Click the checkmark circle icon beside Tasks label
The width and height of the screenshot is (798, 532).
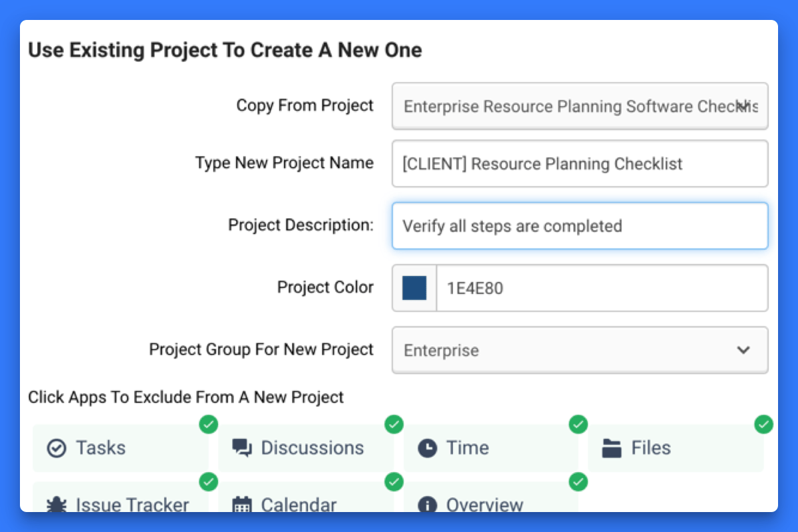tap(208, 424)
